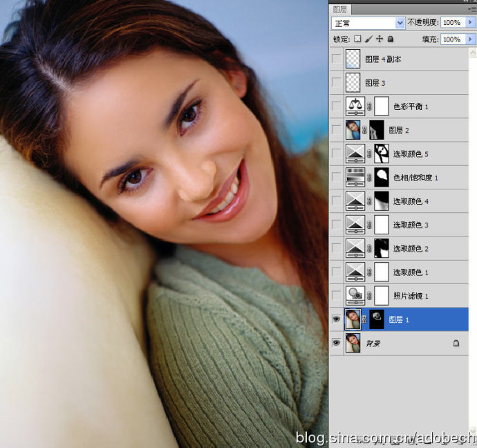This screenshot has height=448, width=477.
Task: Select layer named 图层 3
Action: [375, 83]
